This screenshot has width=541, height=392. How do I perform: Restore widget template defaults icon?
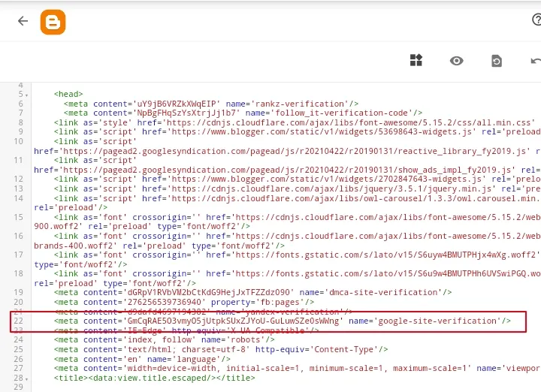pyautogui.click(x=497, y=61)
